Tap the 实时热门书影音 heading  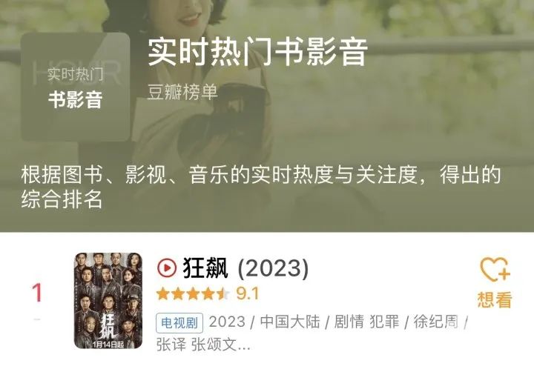258,52
